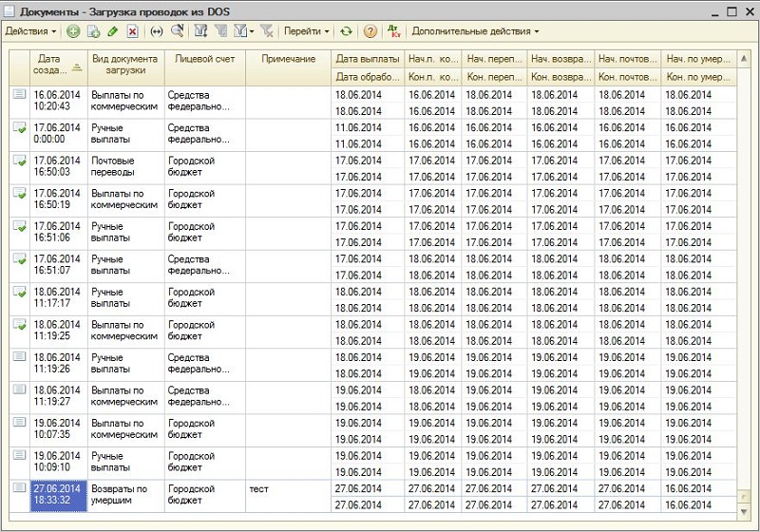The width and height of the screenshot is (760, 532).
Task: Click the Copy document icon in toolbar
Action: (93, 31)
